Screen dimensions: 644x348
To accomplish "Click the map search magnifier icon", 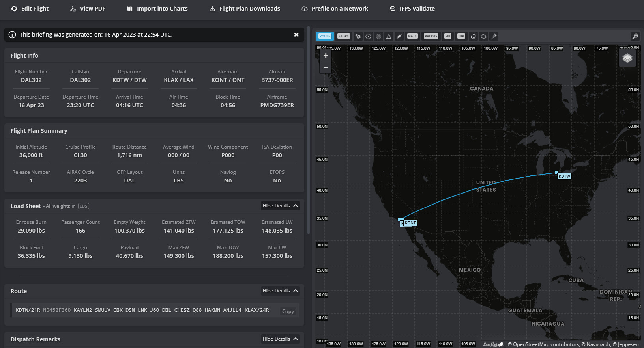I will [635, 36].
